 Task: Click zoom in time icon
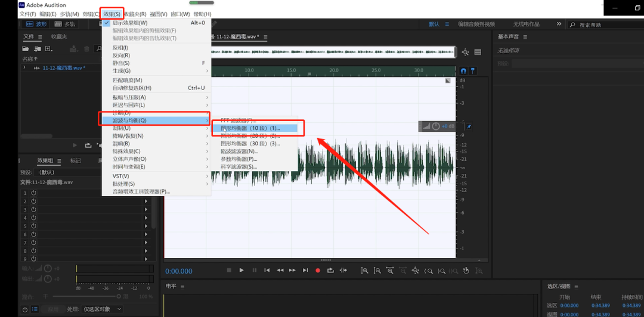[x=390, y=270]
